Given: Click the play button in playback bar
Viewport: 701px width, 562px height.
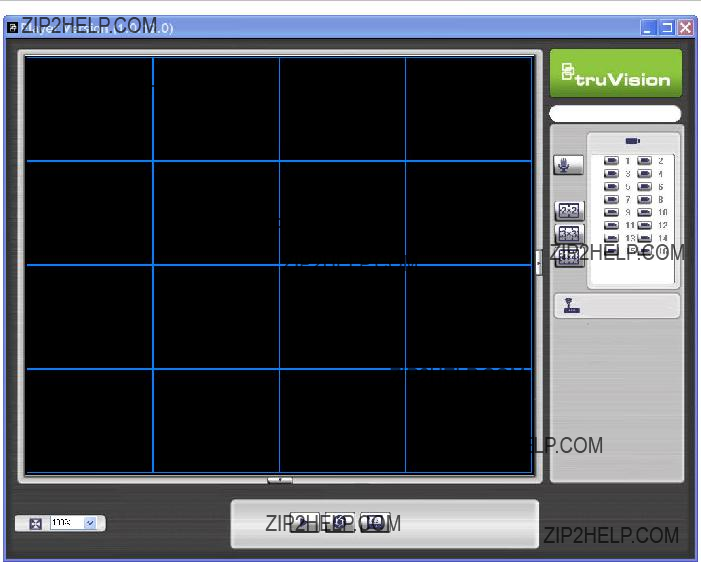Looking at the screenshot, I should click(x=304, y=522).
